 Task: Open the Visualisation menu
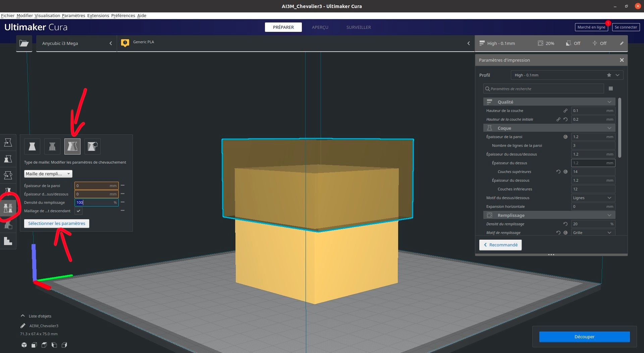[47, 15]
